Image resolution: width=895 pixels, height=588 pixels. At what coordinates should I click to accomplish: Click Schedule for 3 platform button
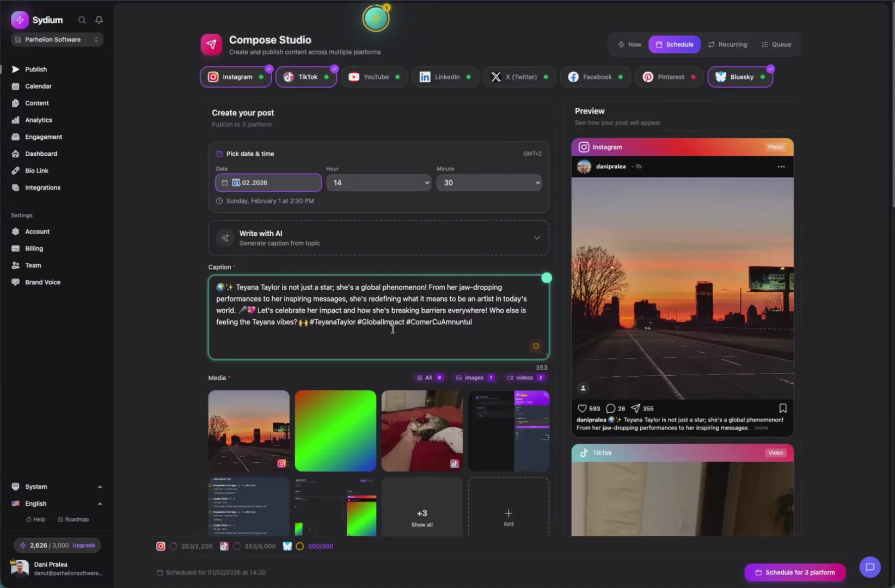(x=795, y=572)
